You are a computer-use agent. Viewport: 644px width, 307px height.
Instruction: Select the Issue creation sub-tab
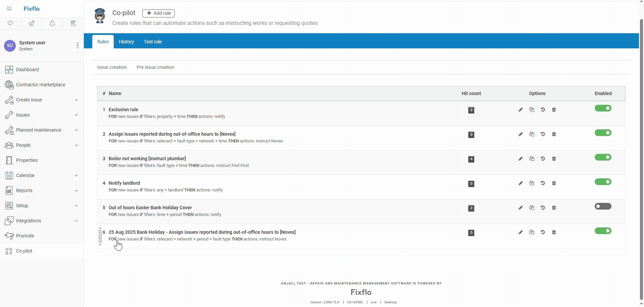[x=112, y=67]
